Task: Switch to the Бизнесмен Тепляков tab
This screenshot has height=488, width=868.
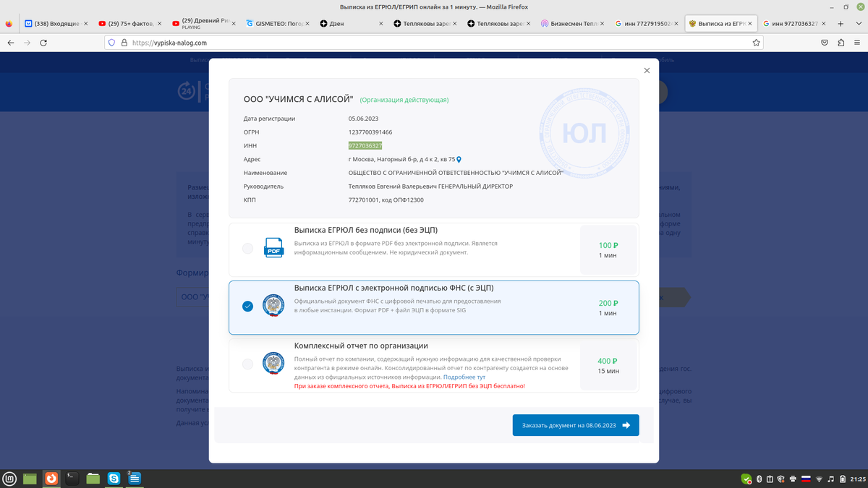Action: tap(571, 23)
